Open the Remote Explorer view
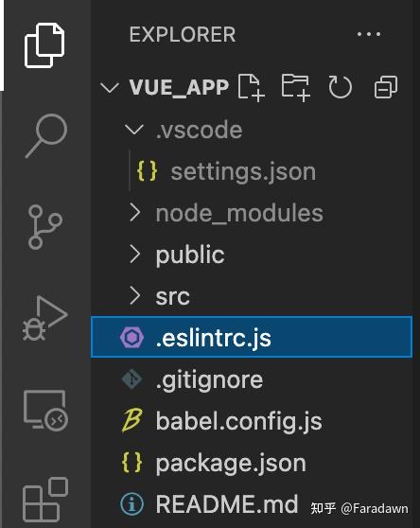The height and width of the screenshot is (528, 420). click(x=45, y=411)
